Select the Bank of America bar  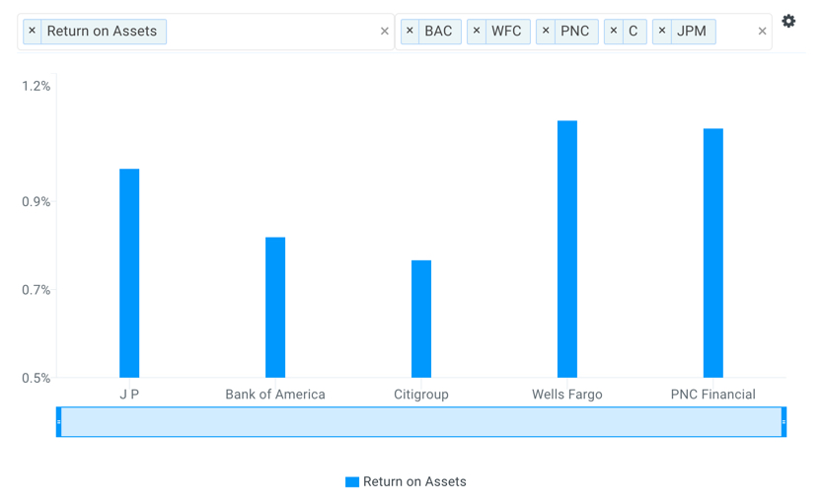275,308
